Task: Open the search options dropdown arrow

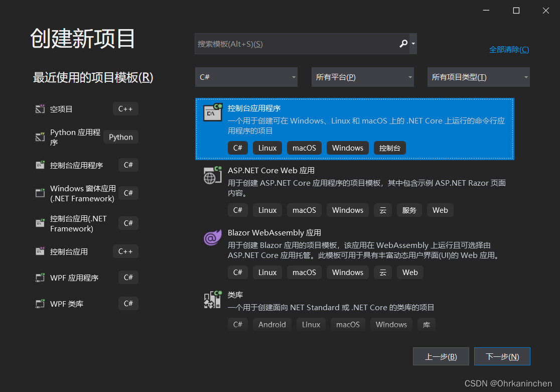Action: (413, 44)
